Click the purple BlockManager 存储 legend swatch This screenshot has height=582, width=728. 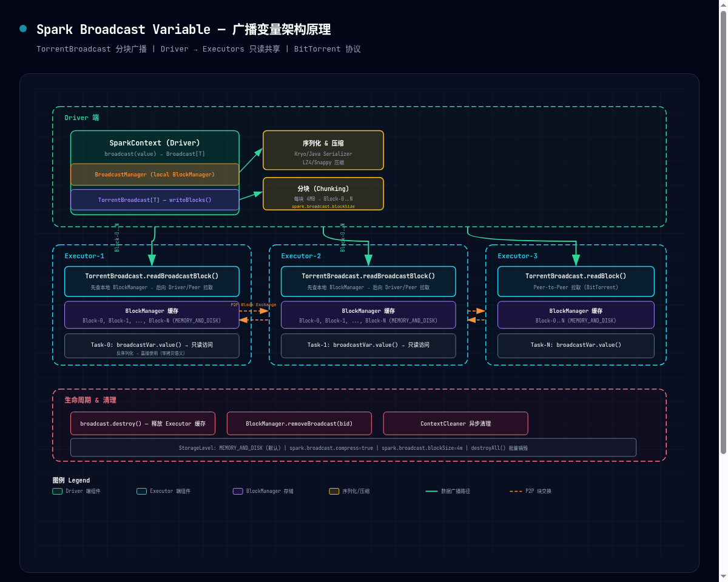pos(238,491)
